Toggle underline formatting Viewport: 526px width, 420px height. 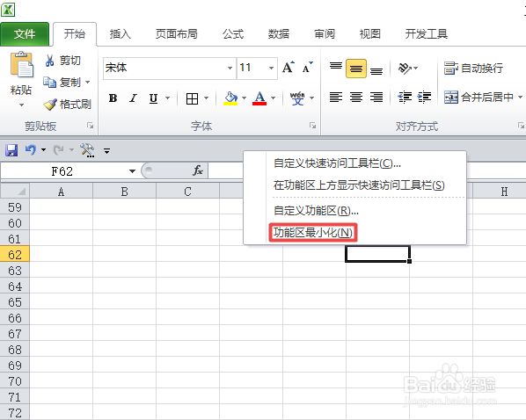pos(153,98)
